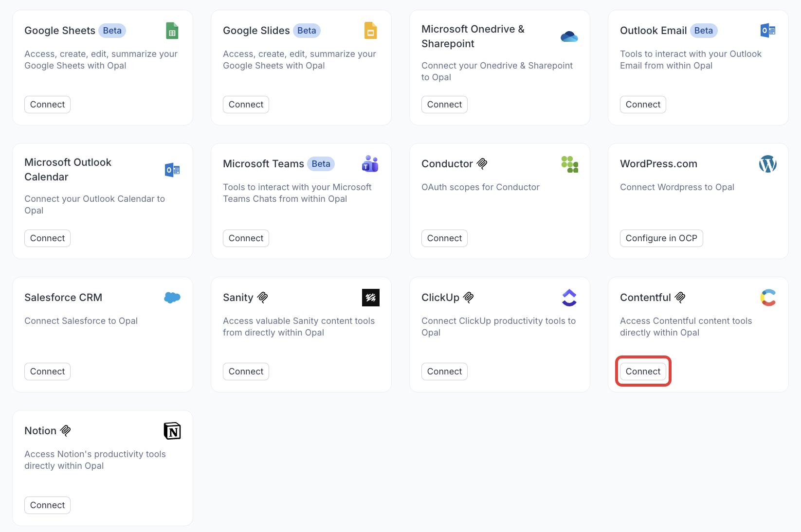801x532 pixels.
Task: Click the badge icon beside ClickUp title
Action: [469, 298]
